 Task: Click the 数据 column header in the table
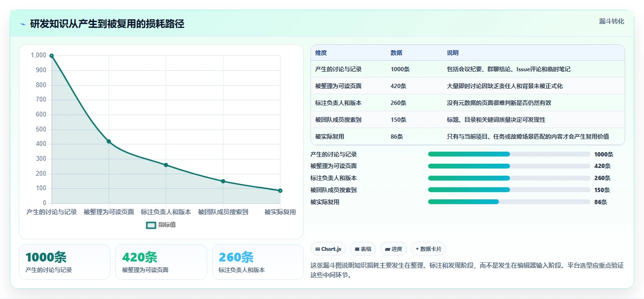396,53
